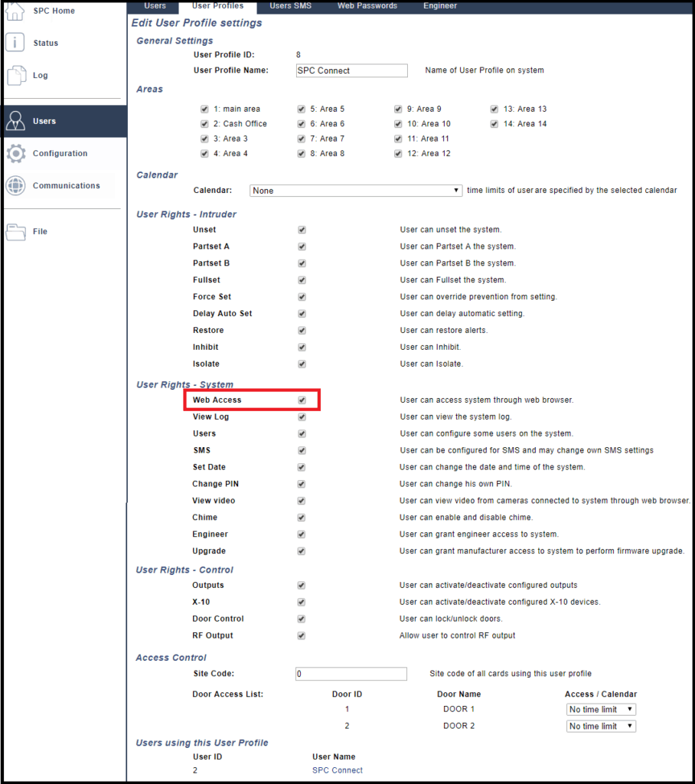The height and width of the screenshot is (784, 695).
Task: Disable the Web Access checkbox
Action: point(301,400)
